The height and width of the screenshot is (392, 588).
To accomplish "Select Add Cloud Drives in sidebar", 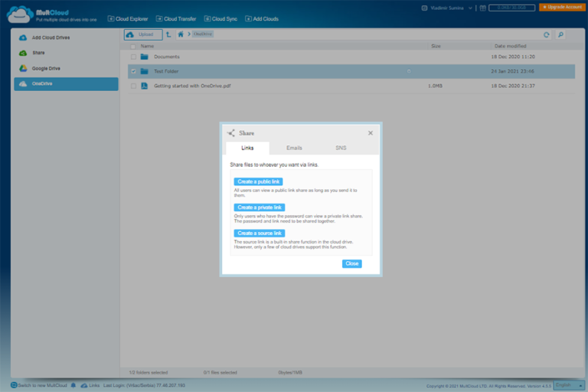I will click(66, 38).
